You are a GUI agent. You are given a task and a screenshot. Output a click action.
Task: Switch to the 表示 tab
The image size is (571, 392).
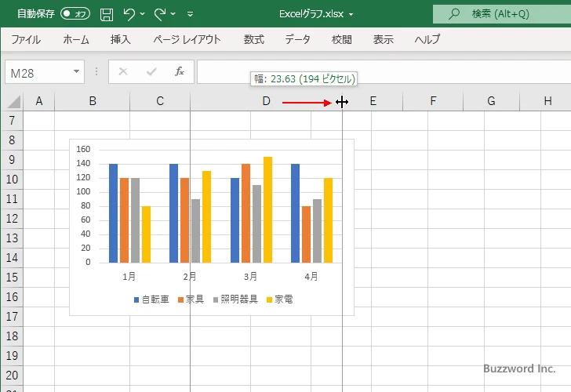[x=383, y=39]
